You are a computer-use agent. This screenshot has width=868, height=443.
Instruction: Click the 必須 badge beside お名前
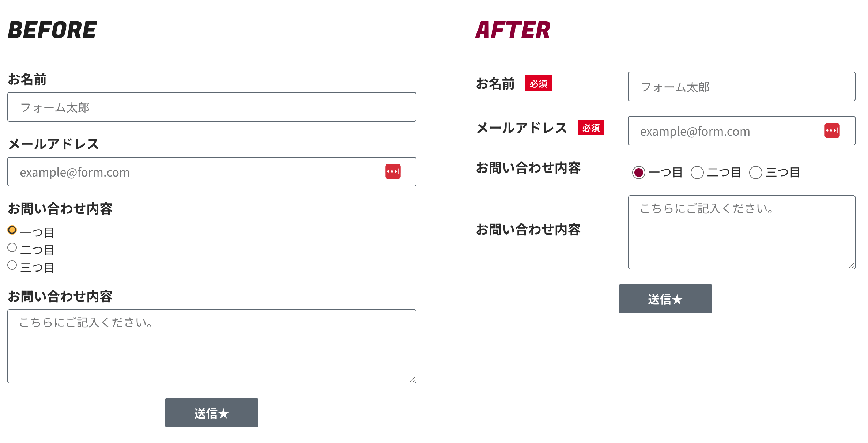(x=538, y=83)
